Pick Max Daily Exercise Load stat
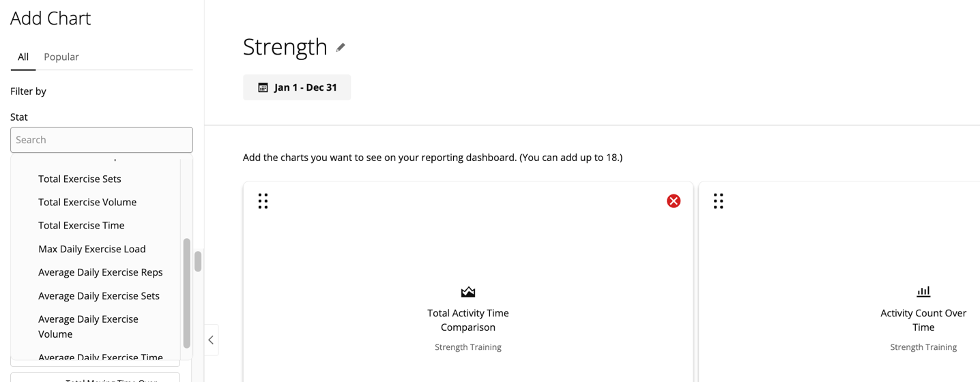980x382 pixels. click(92, 249)
